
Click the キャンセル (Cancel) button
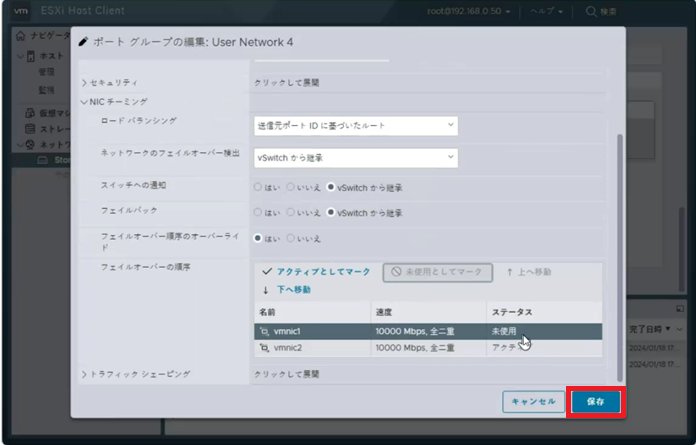pyautogui.click(x=534, y=402)
